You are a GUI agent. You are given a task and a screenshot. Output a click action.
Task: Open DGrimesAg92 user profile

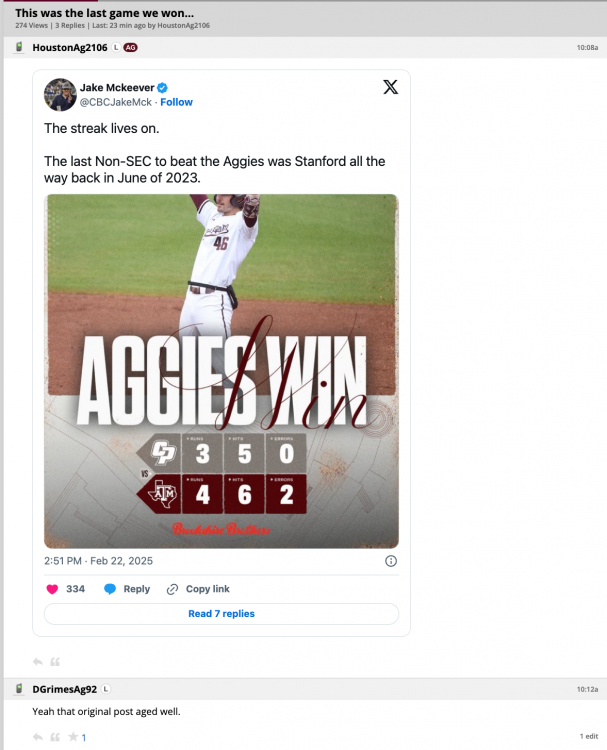(64, 689)
